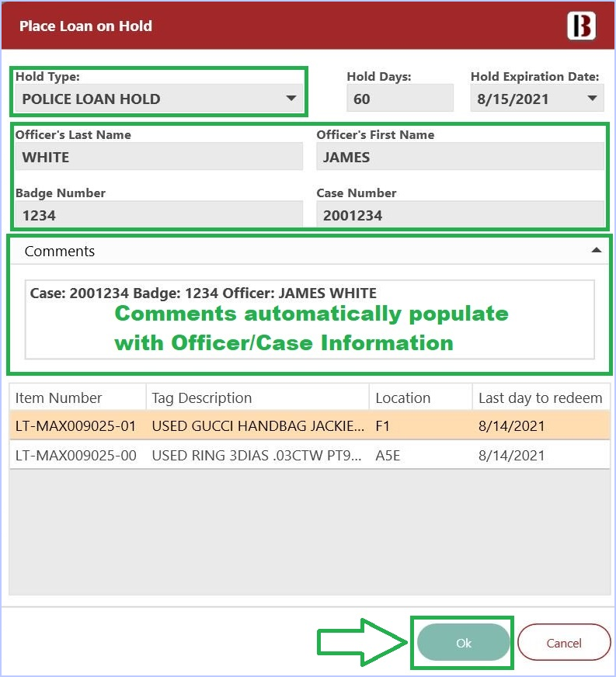This screenshot has width=616, height=677.
Task: Click location cell F1
Action: [x=383, y=425]
